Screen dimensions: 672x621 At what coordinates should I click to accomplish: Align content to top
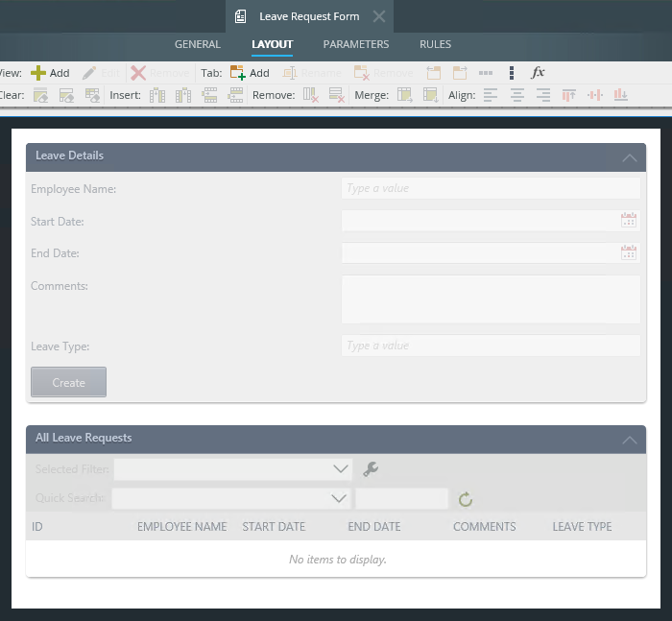pyautogui.click(x=568, y=95)
